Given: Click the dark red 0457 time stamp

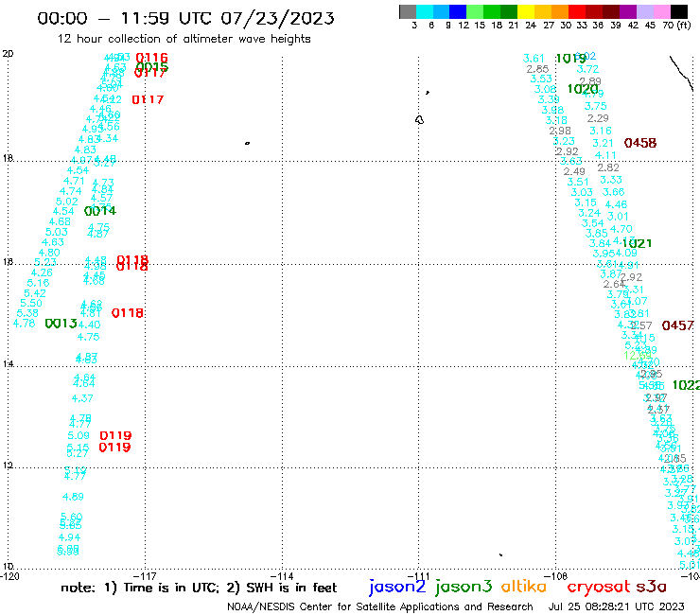Looking at the screenshot, I should [x=677, y=325].
